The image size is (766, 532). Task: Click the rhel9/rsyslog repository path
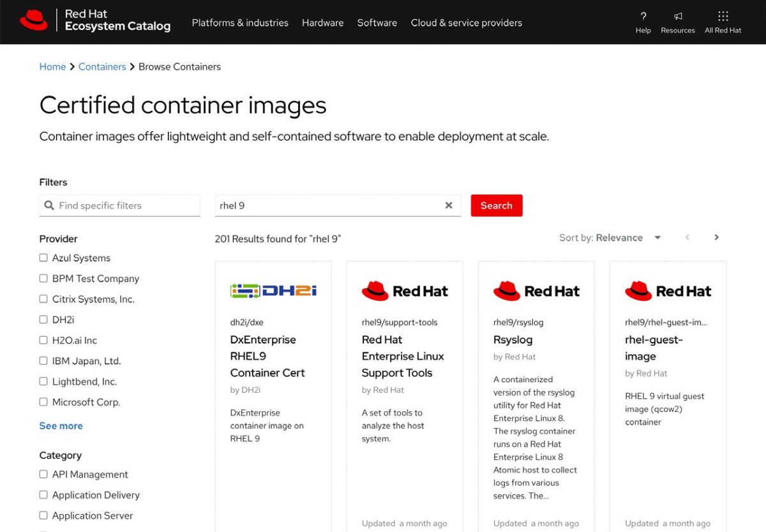point(518,322)
